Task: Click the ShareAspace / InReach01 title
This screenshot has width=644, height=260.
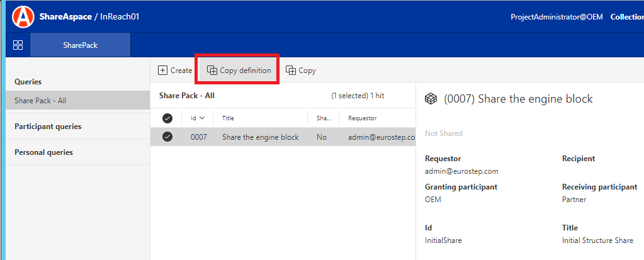Action: tap(89, 17)
